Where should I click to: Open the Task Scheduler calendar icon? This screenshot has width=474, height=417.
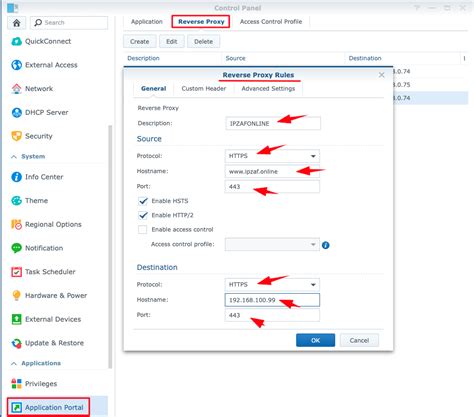pyautogui.click(x=16, y=272)
